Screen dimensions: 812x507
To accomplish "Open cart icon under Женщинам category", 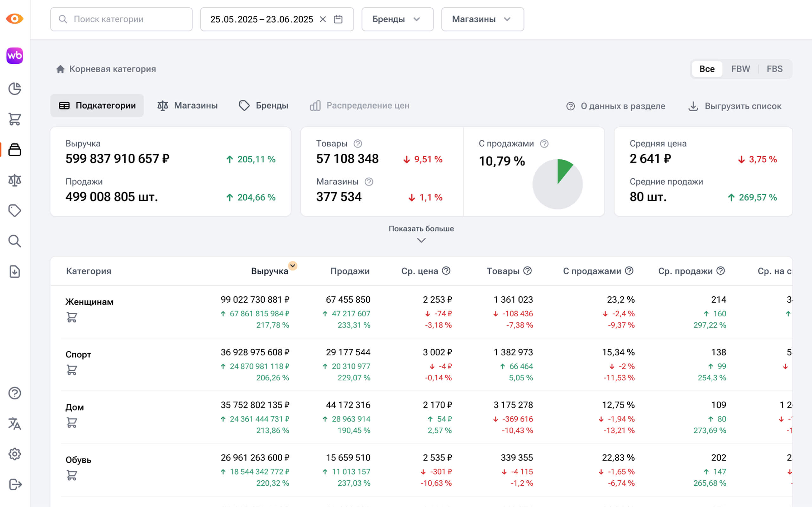I will [x=72, y=317].
